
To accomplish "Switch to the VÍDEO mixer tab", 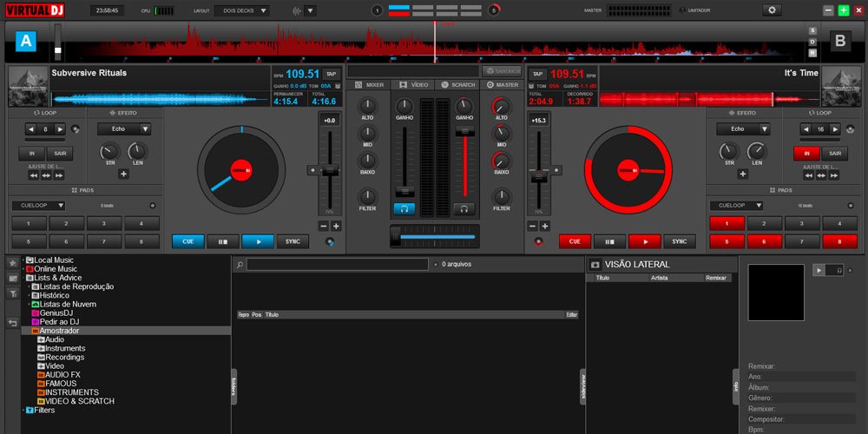I will pos(413,85).
